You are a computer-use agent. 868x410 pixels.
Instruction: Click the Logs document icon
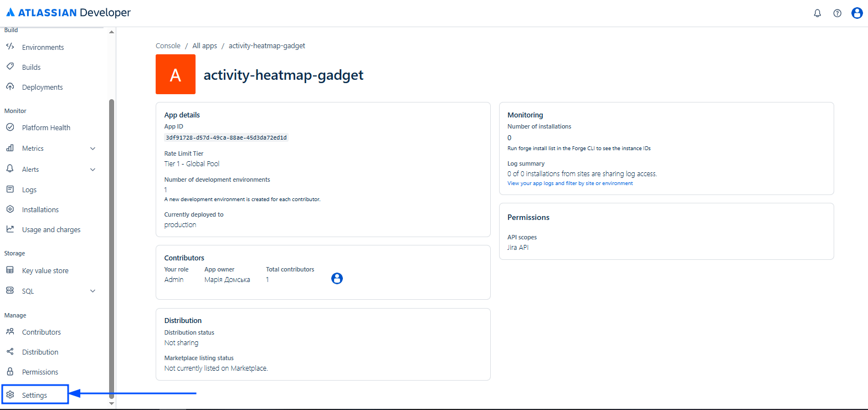point(10,189)
